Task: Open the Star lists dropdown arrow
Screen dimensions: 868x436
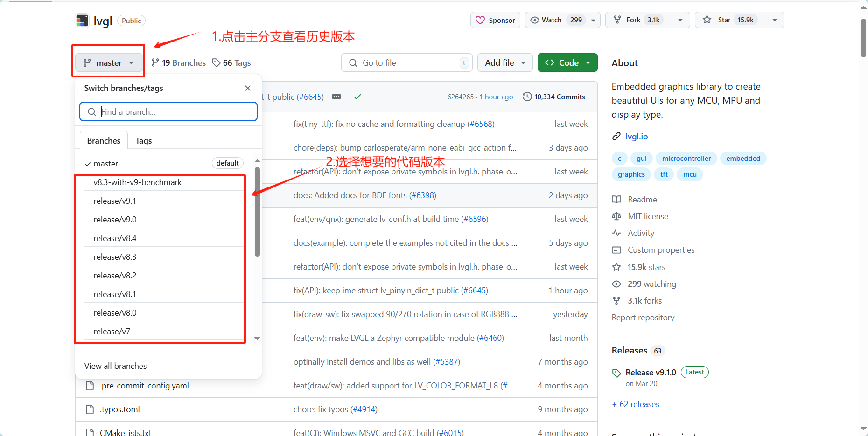Action: coord(775,20)
